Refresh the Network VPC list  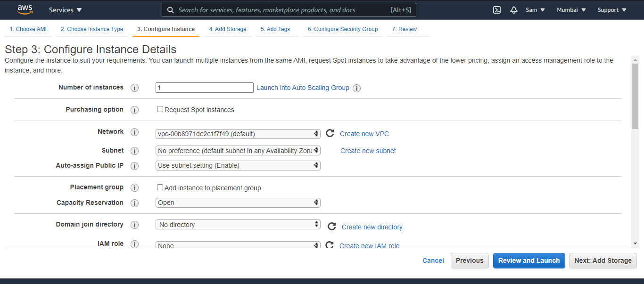[330, 133]
